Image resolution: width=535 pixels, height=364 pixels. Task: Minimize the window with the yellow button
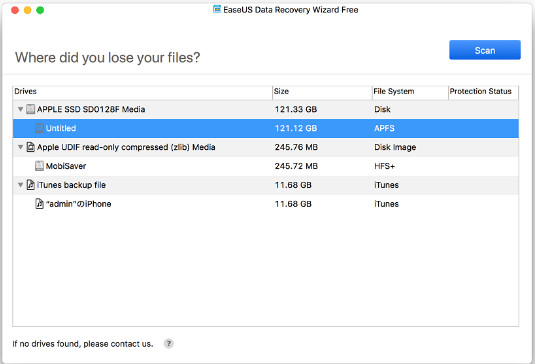(27, 10)
